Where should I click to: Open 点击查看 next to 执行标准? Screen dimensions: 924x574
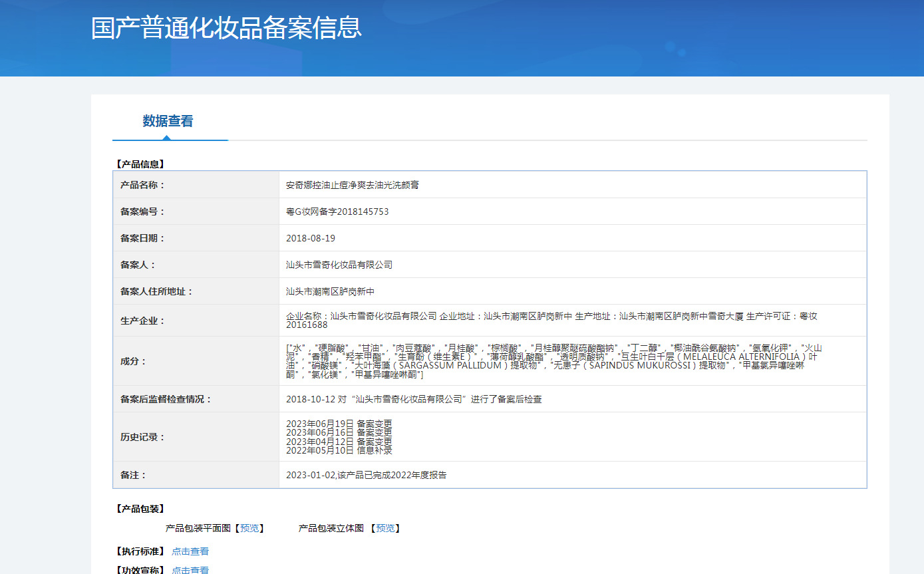tap(190, 551)
